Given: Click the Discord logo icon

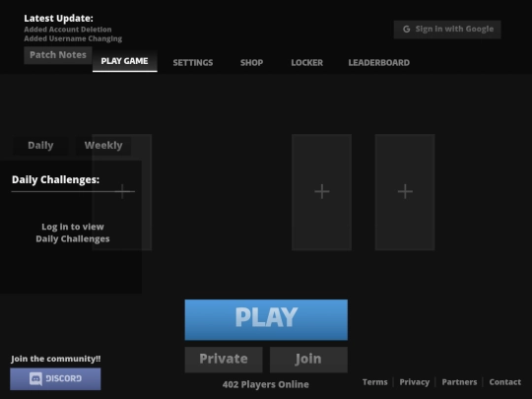Looking at the screenshot, I should 35,378.
